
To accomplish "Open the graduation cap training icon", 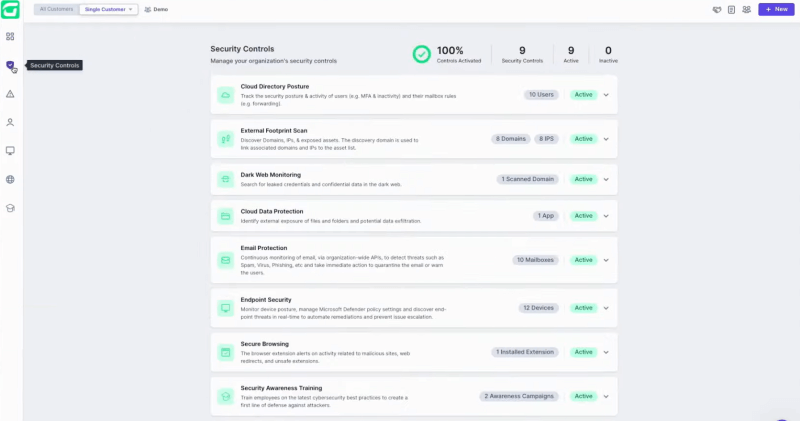I will pyautogui.click(x=10, y=208).
